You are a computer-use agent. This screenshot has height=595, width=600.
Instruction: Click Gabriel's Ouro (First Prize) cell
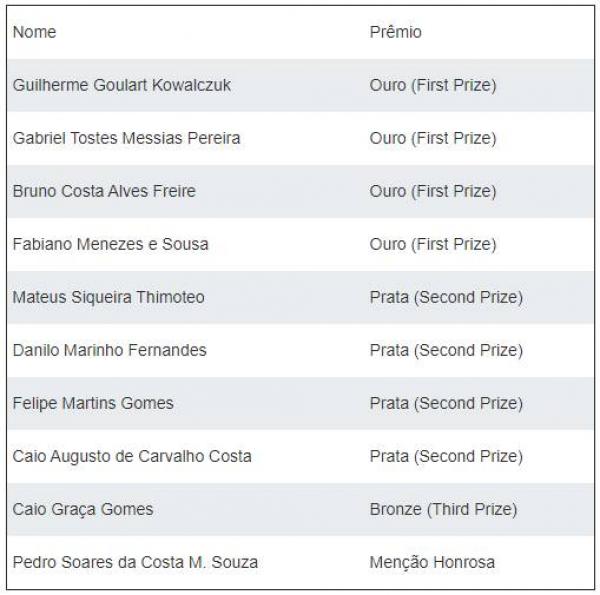point(433,138)
